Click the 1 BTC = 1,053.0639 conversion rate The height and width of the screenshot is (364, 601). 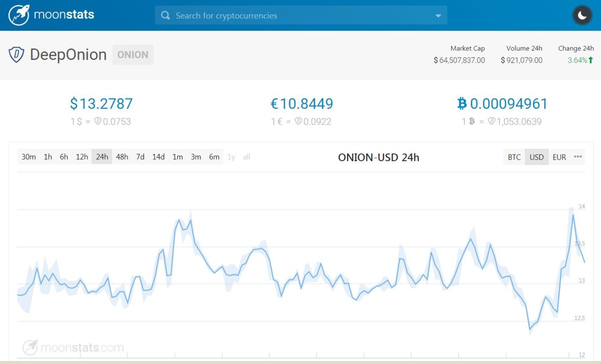click(501, 121)
